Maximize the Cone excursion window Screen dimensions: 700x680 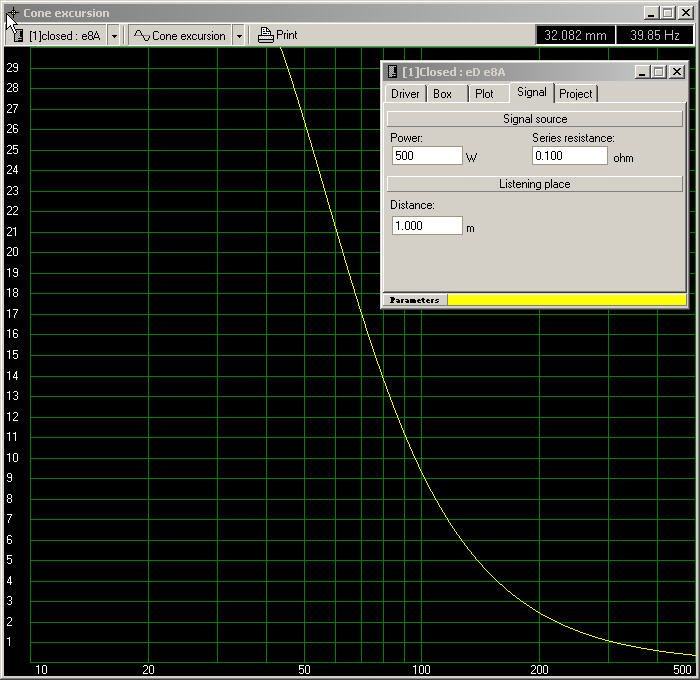point(667,13)
